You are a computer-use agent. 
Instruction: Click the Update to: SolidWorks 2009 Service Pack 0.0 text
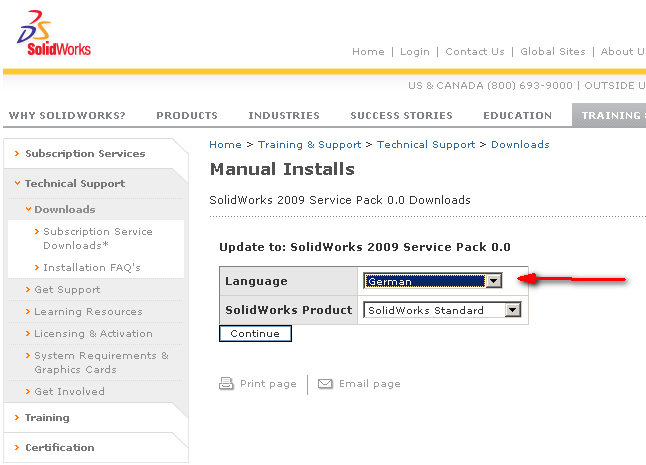coord(365,247)
